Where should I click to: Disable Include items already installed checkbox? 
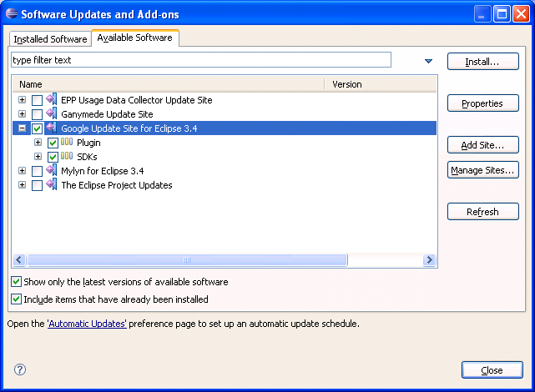pyautogui.click(x=17, y=299)
